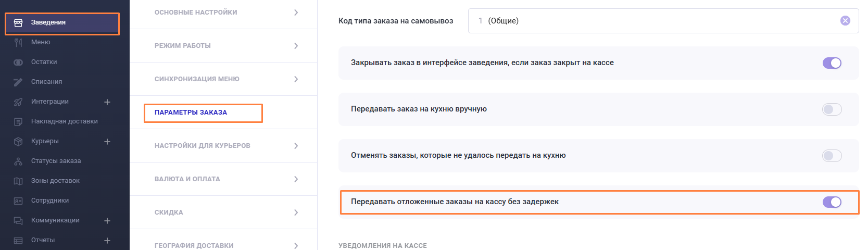Open the Валюта и оплата section
The width and height of the screenshot is (868, 250).
(223, 179)
